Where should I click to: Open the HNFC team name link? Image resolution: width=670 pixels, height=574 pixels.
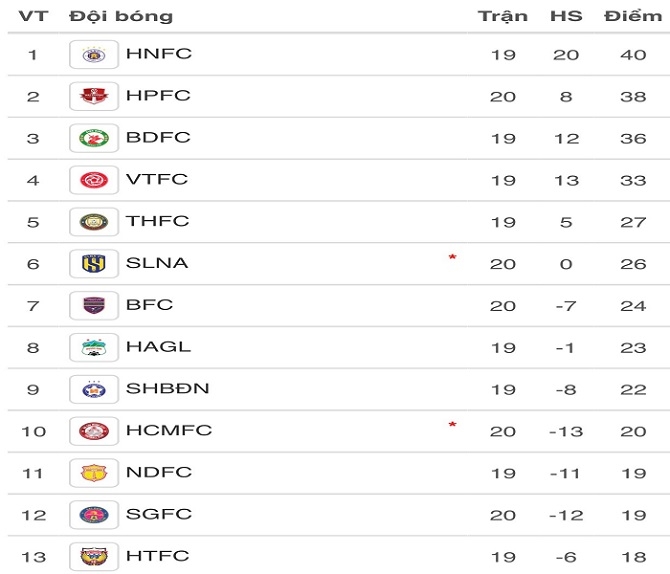[x=159, y=54]
